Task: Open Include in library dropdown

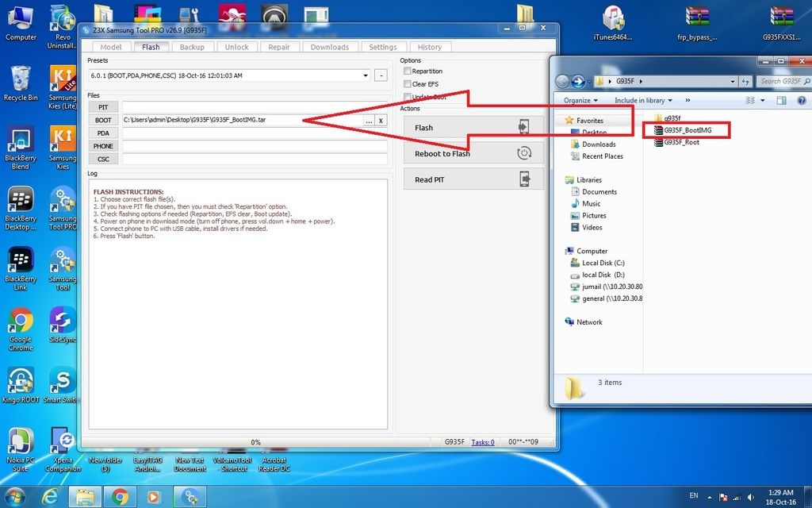Action: point(643,101)
